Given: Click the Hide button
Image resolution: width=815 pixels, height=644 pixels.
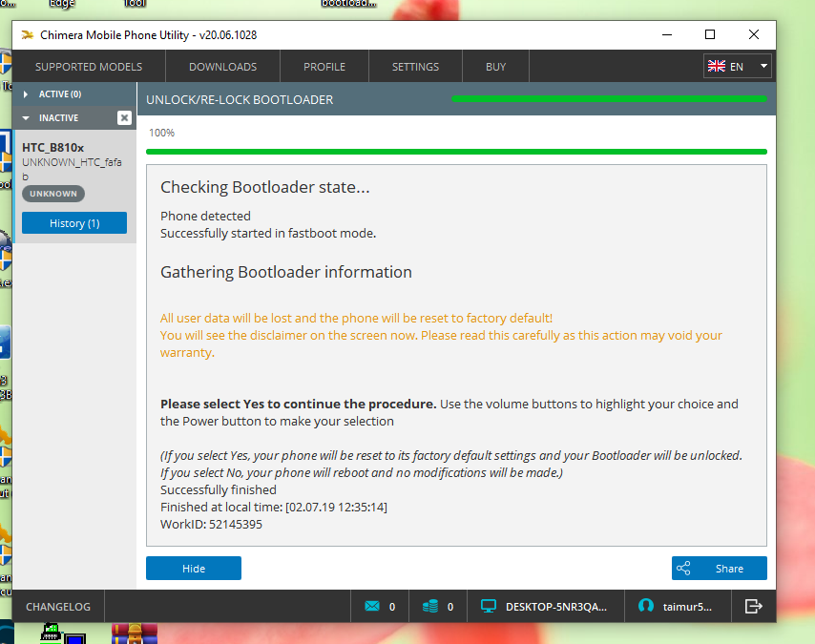Looking at the screenshot, I should point(194,568).
